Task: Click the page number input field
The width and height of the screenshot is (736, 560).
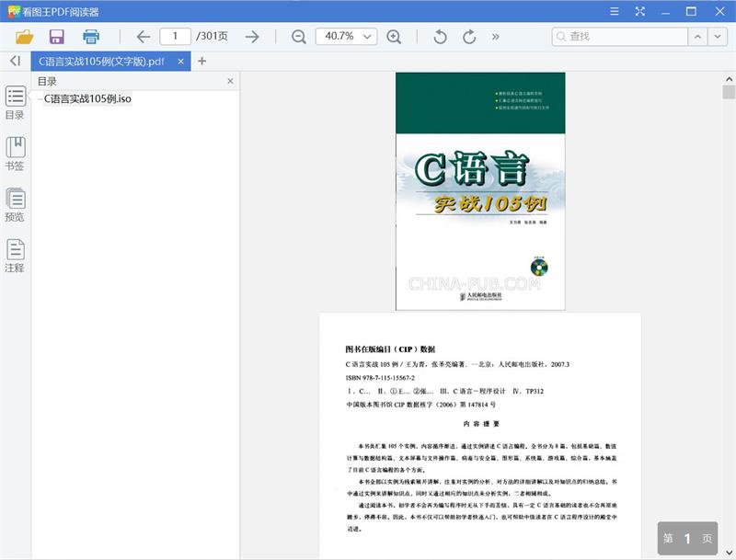Action: point(175,36)
